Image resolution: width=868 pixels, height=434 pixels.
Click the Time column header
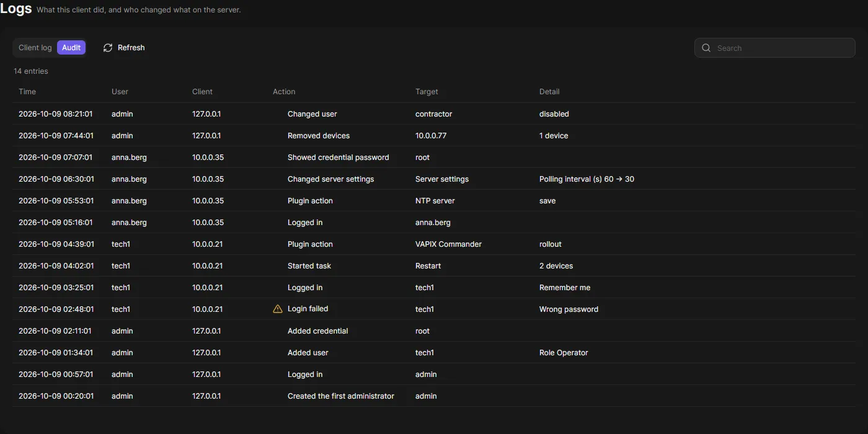coord(27,92)
